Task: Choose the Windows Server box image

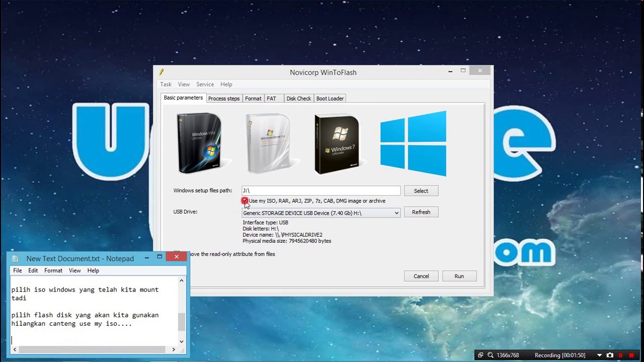Action: pos(269,143)
